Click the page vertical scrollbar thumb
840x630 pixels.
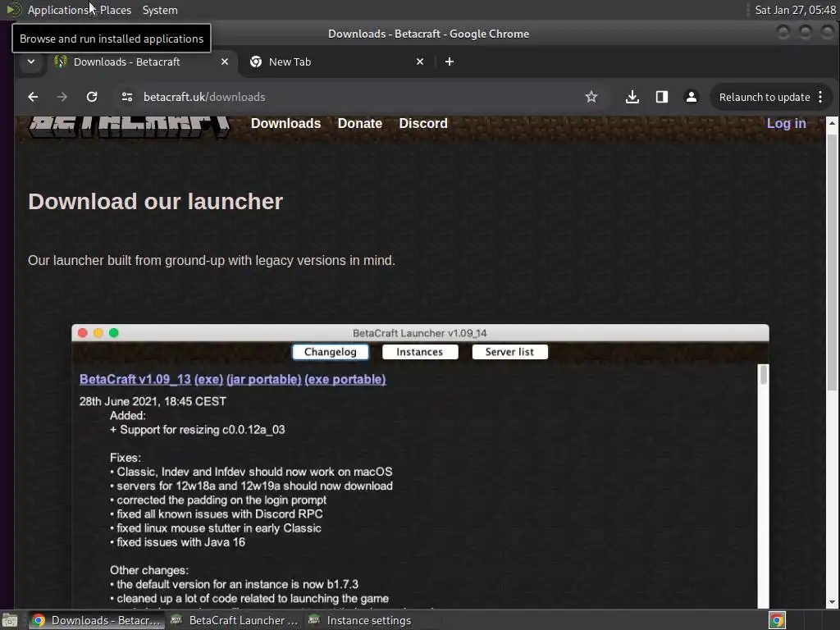pyautogui.click(x=832, y=262)
